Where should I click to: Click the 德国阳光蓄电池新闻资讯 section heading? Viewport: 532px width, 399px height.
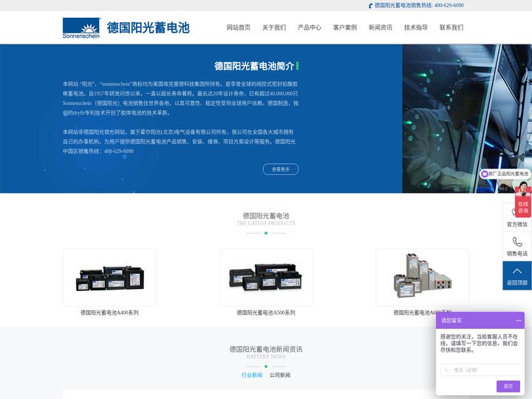(x=266, y=349)
